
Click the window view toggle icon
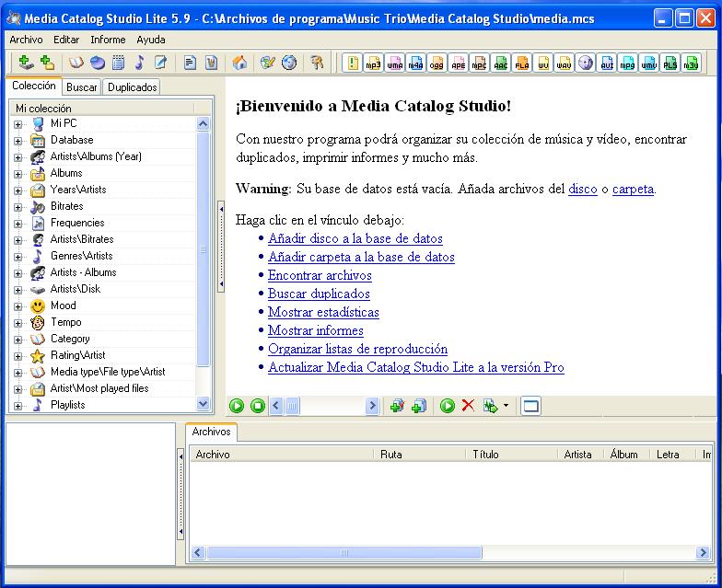tap(530, 406)
